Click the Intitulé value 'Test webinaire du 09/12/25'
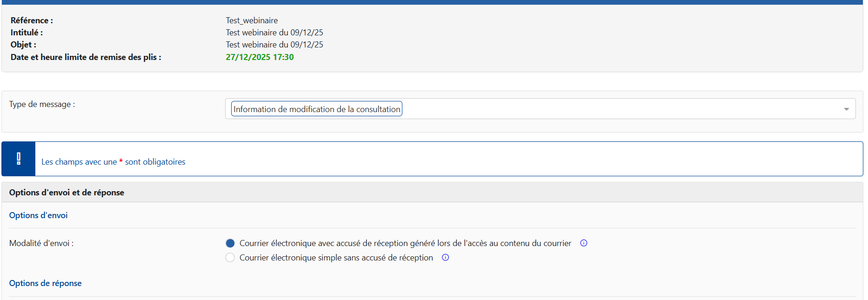The width and height of the screenshot is (868, 300). coord(274,33)
